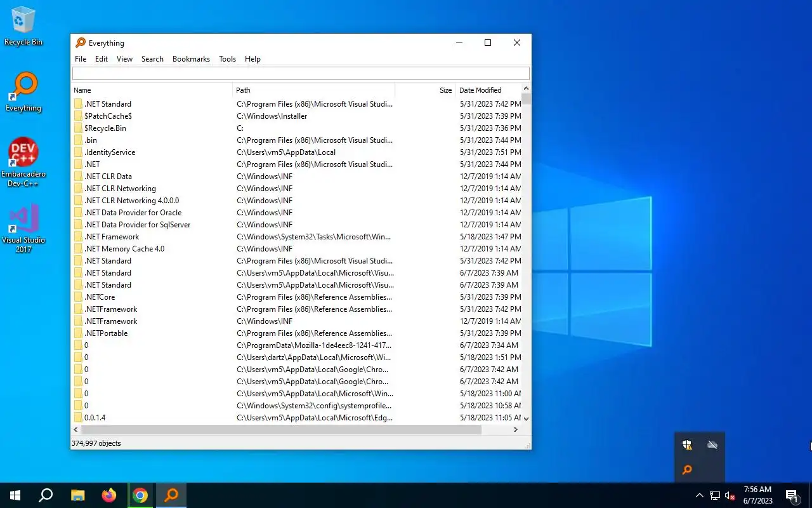Click the OneDrive cloud tray icon
The image size is (812, 508).
712,445
